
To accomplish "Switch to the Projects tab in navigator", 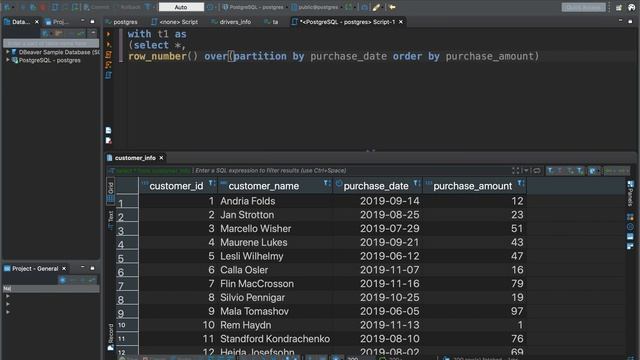I will 58,22.
